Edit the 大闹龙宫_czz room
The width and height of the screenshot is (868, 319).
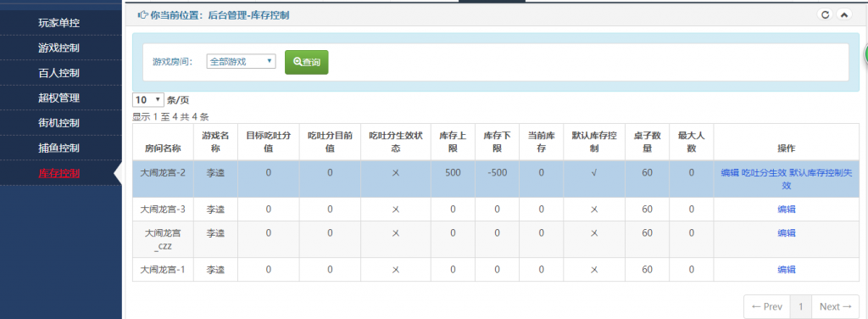[786, 233]
